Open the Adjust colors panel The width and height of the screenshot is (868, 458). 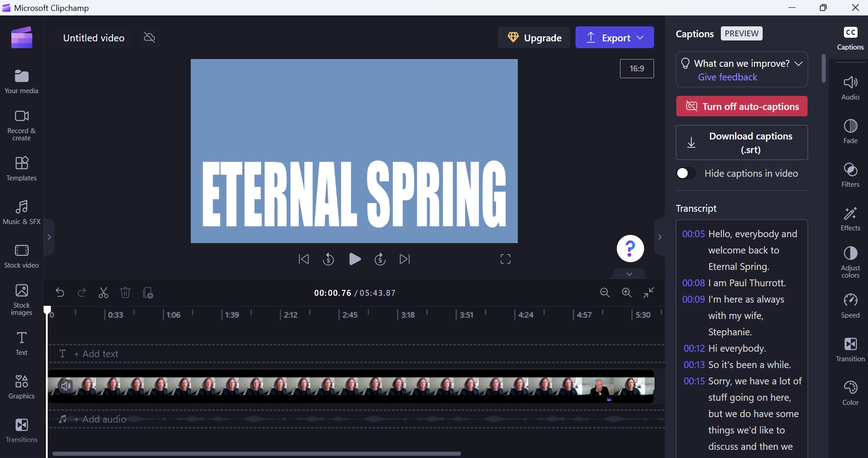(850, 262)
